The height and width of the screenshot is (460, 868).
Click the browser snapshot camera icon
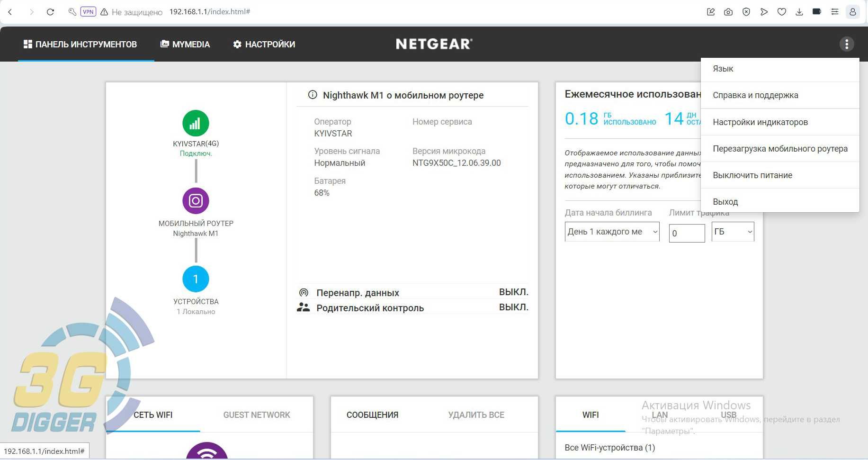(728, 12)
